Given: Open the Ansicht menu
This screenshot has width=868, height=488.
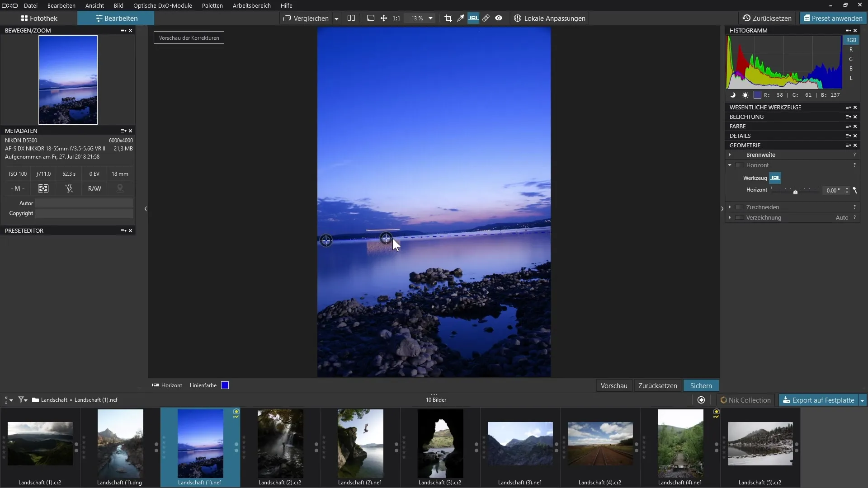Looking at the screenshot, I should pos(94,5).
